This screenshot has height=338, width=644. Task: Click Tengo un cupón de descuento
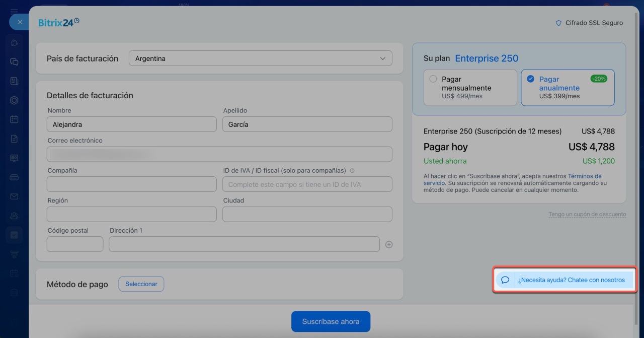[x=587, y=215]
